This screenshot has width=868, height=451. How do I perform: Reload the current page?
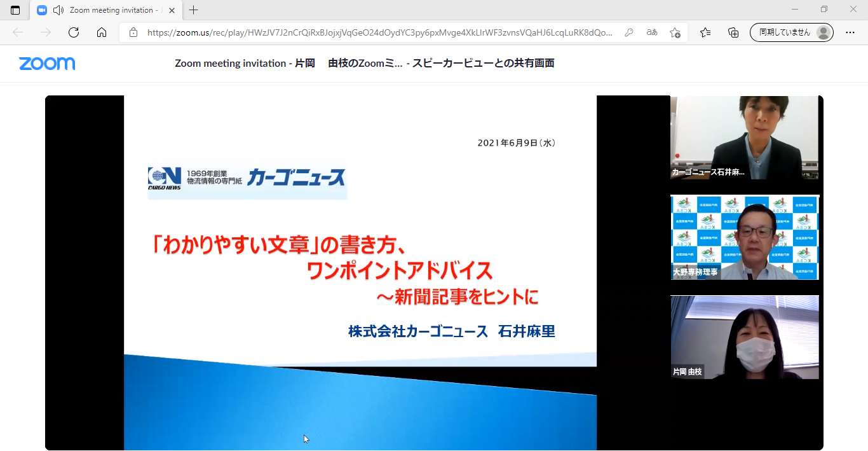74,32
